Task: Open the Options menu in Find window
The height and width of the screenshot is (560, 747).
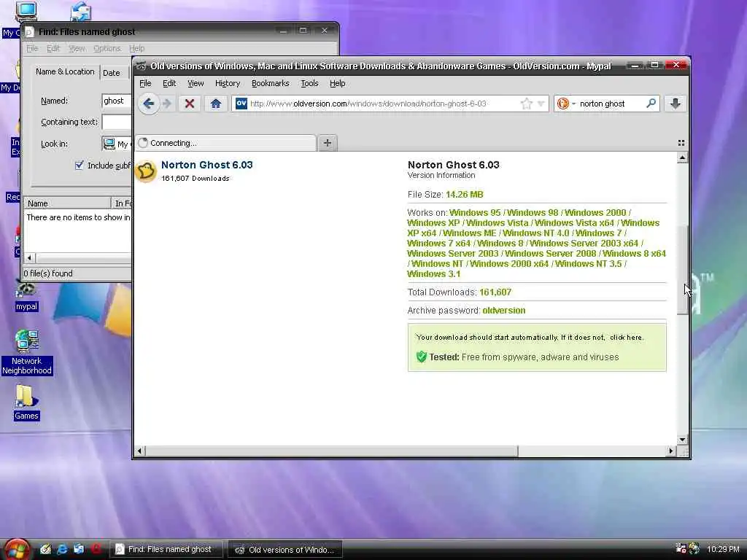Action: [x=107, y=48]
